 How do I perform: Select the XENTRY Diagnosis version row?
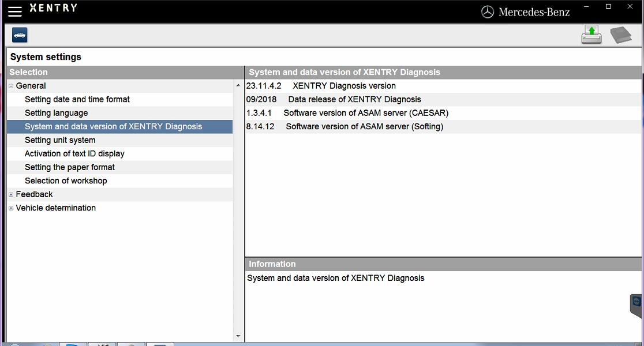coord(344,86)
